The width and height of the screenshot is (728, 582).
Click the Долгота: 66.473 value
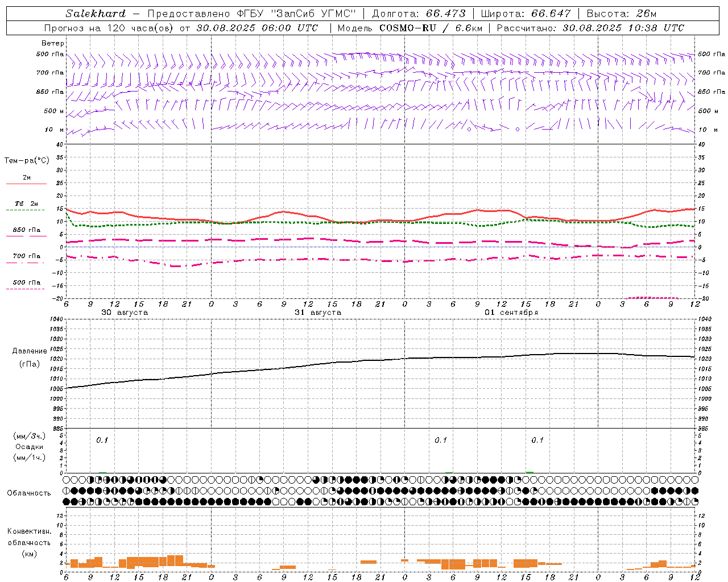tap(419, 14)
